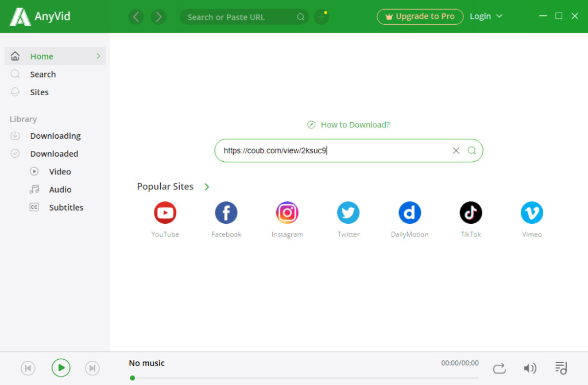Viewport: 588px width, 385px height.
Task: Click the Facebook label under its icon
Action: click(x=226, y=234)
